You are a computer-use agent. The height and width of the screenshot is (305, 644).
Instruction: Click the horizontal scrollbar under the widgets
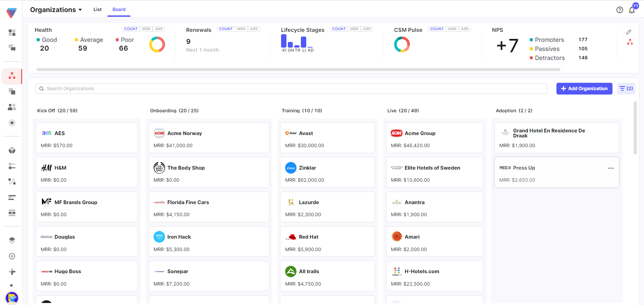point(299,70)
